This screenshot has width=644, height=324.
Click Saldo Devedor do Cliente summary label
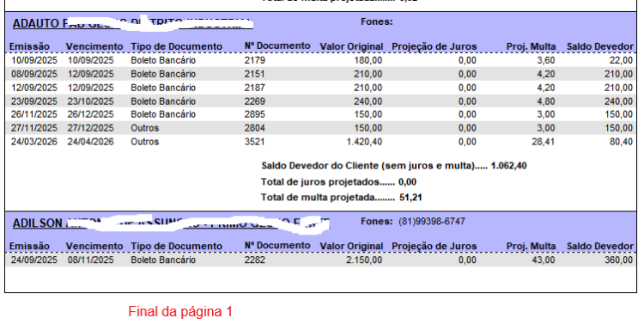click(374, 166)
